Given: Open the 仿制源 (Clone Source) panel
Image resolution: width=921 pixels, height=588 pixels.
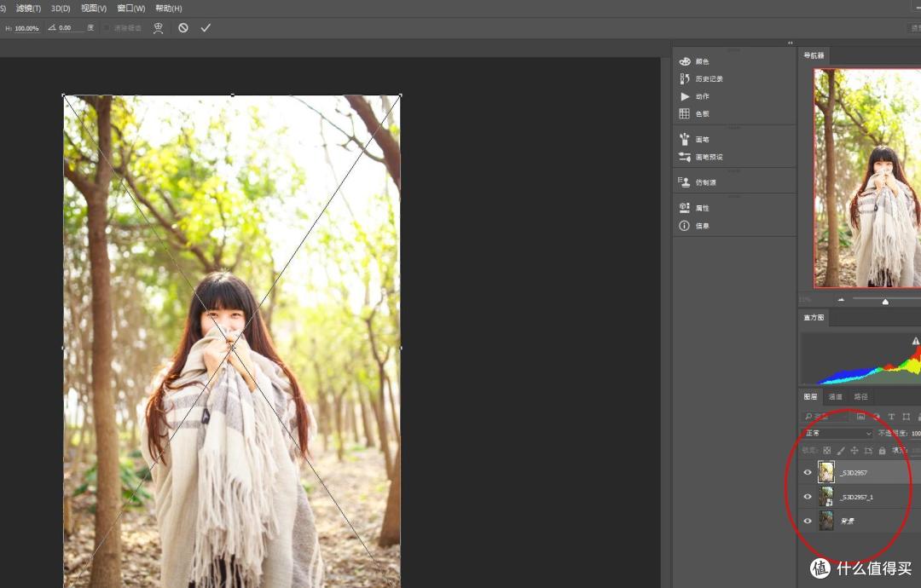Looking at the screenshot, I should click(698, 182).
